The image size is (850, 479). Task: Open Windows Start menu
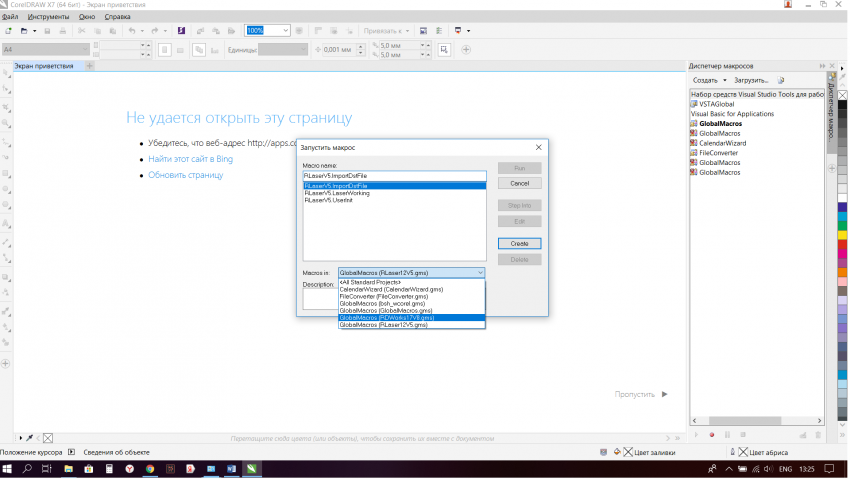8,468
